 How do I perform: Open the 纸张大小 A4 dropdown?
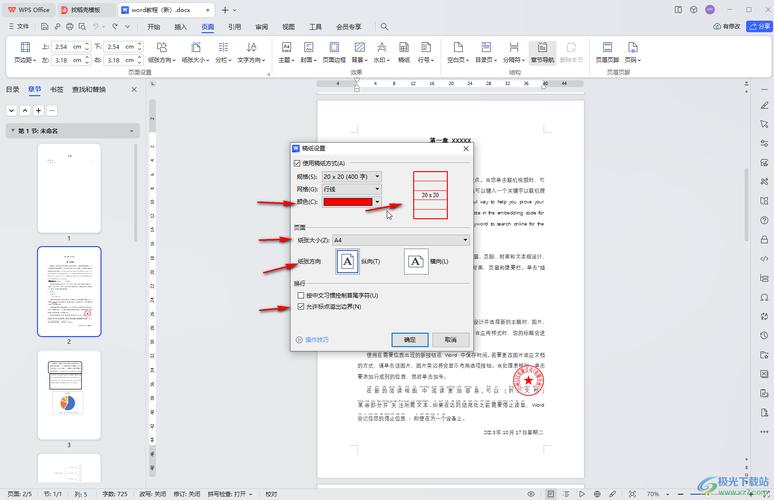[465, 240]
